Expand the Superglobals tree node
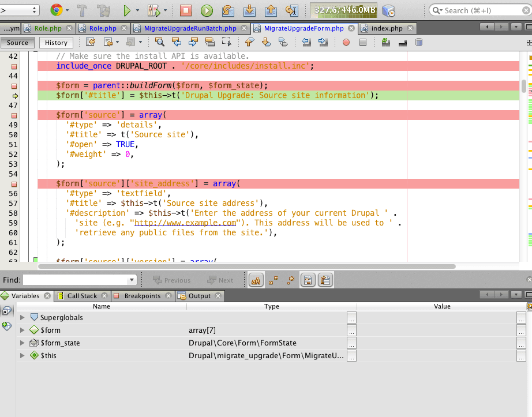This screenshot has width=532, height=417. tap(22, 317)
